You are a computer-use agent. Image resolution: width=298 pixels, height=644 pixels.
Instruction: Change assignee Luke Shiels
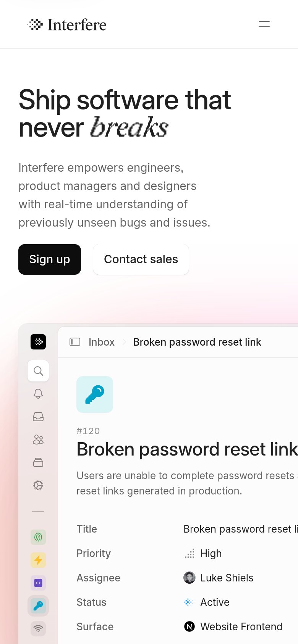tap(219, 578)
